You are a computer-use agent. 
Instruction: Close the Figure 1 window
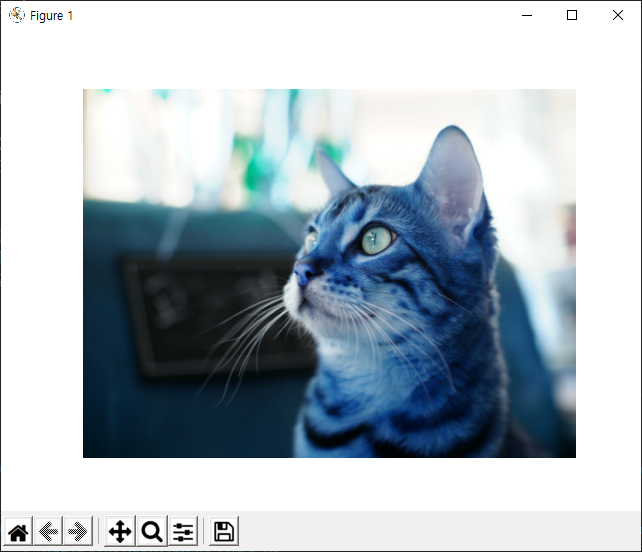tap(618, 16)
